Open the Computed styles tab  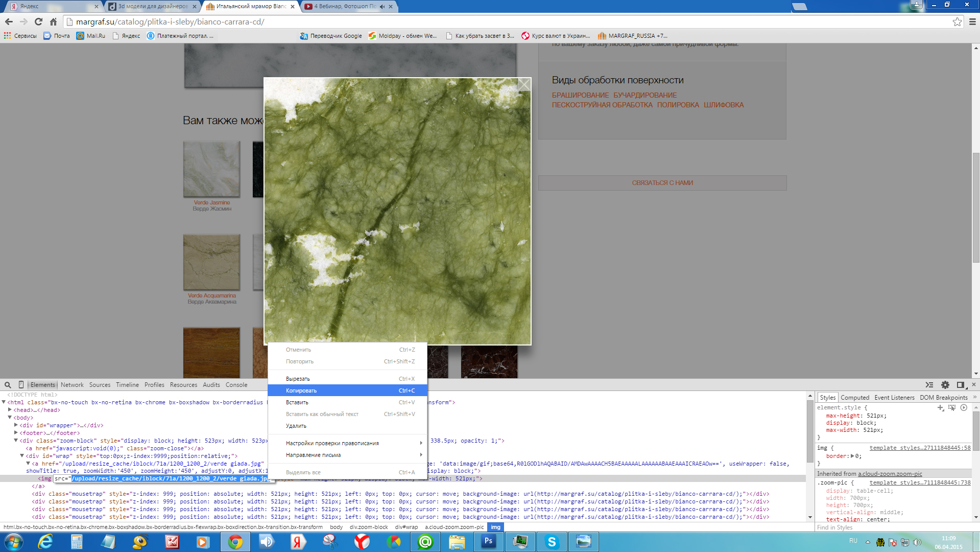(x=855, y=398)
